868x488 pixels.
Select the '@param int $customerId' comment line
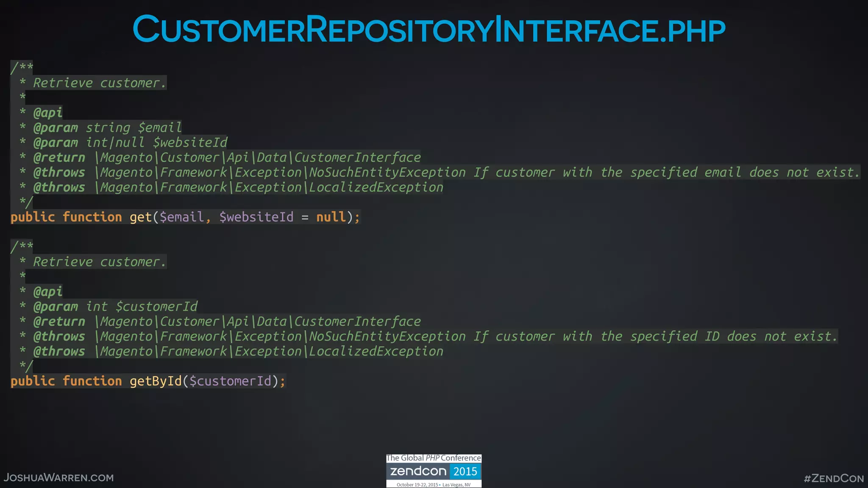pos(108,306)
